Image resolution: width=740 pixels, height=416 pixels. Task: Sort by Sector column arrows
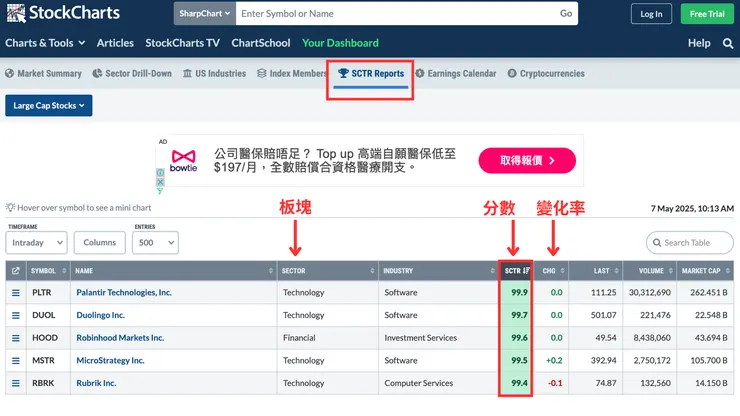[372, 271]
